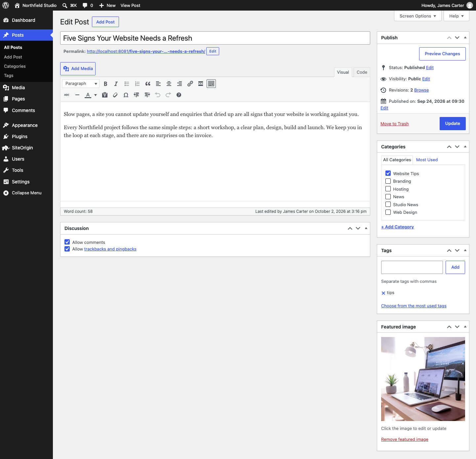Click the tags input field
The image size is (476, 459).
tap(412, 267)
